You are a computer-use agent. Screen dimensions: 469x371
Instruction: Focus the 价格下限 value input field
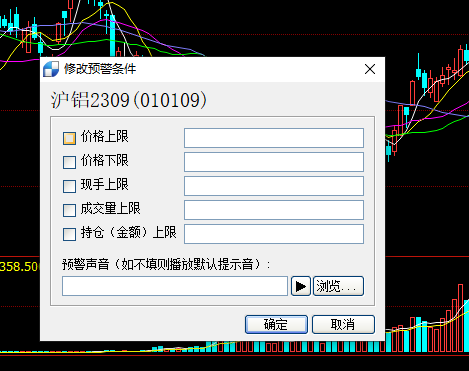(274, 162)
